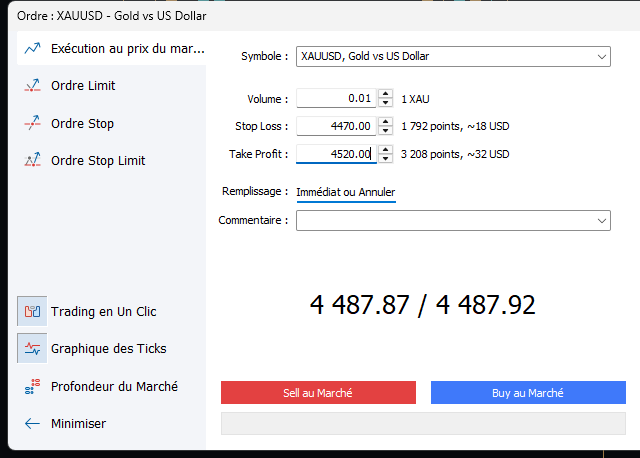
Task: Click inside the Take Profit field
Action: [336, 154]
